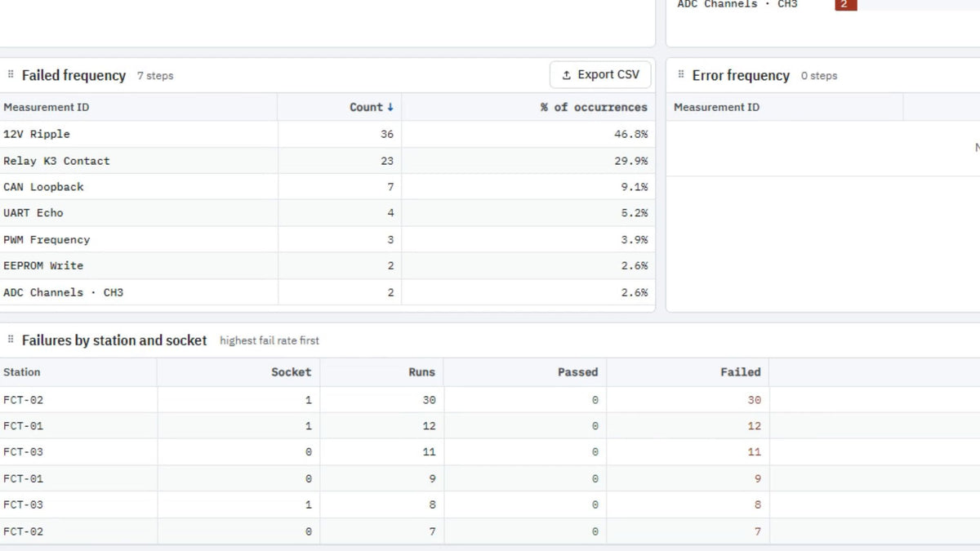Choose the UART Echo measurement row
Image resolution: width=980 pixels, height=551 pixels.
pos(327,213)
